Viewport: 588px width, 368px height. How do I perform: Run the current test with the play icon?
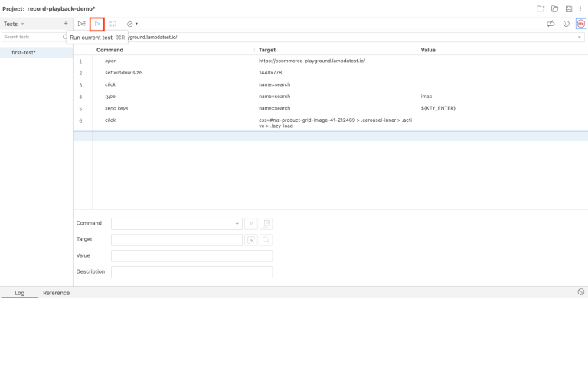(x=97, y=24)
